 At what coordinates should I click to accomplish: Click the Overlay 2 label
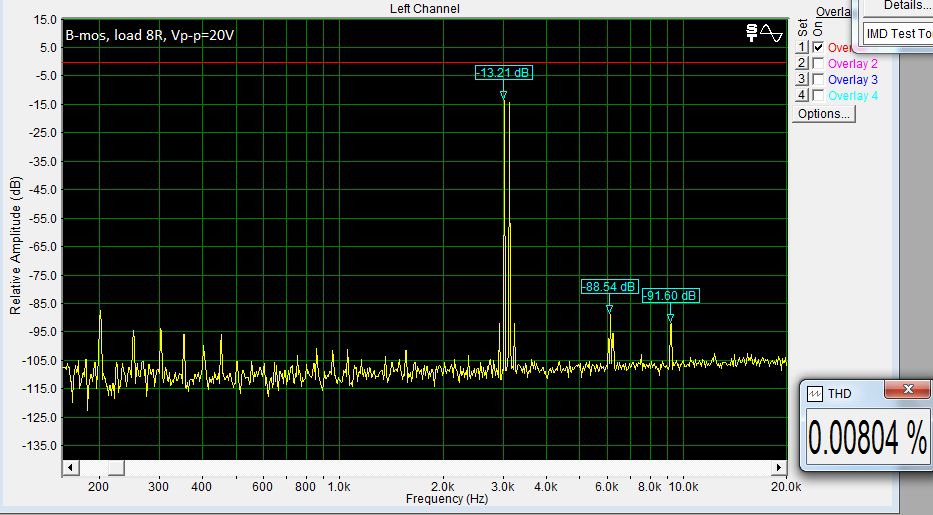853,64
